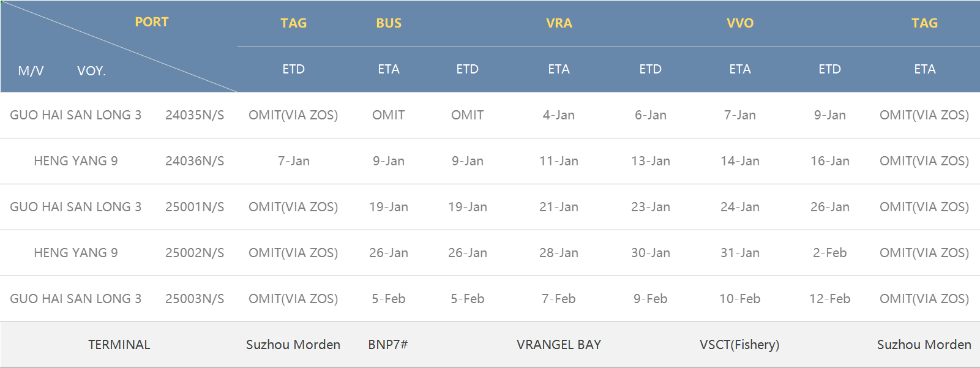980x368 pixels.
Task: Select the VRA port header
Action: click(559, 23)
